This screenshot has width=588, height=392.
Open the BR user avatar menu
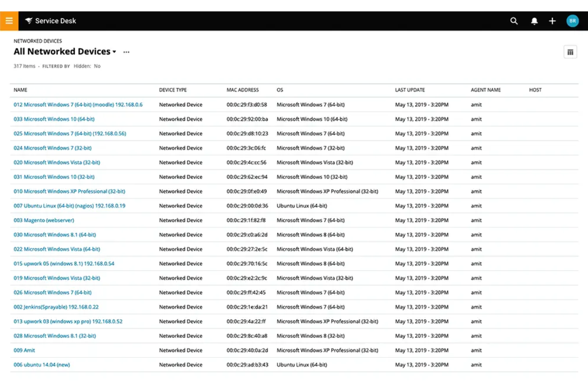(x=573, y=21)
